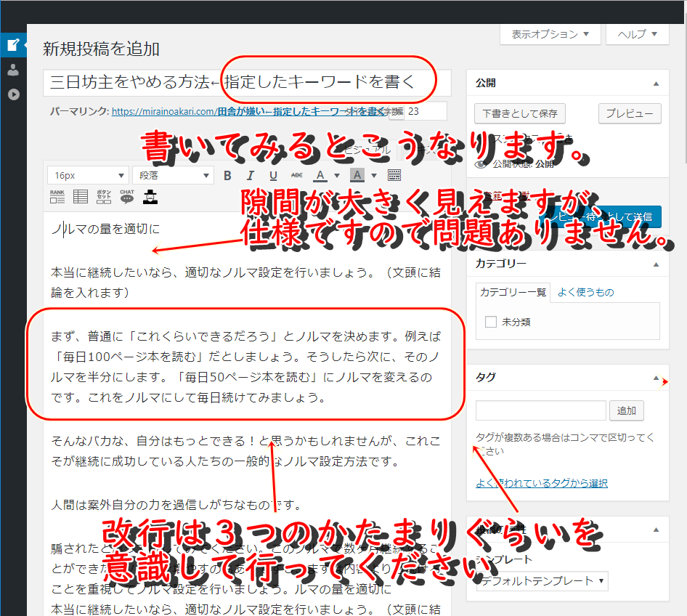Viewport: 687px width, 616px height.
Task: Toggle the toolbar keyboard icon
Action: coord(394,176)
